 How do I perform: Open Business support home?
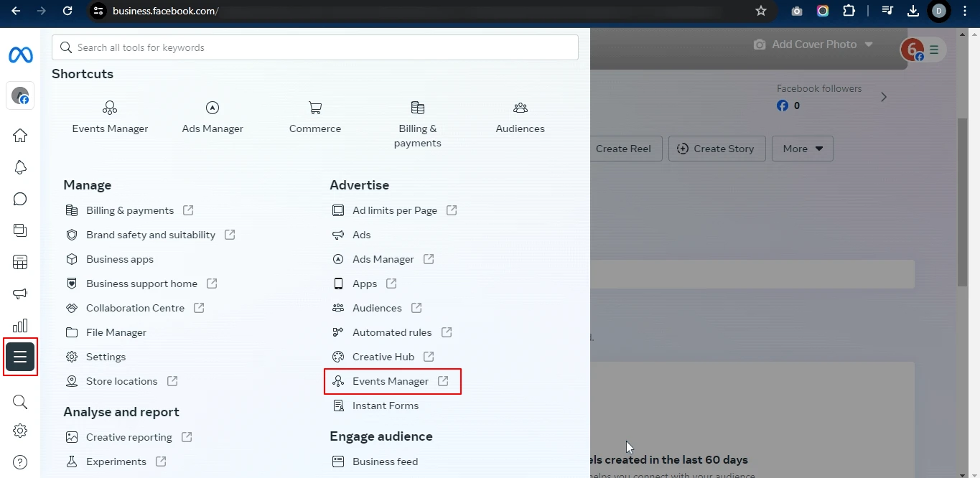click(x=141, y=283)
